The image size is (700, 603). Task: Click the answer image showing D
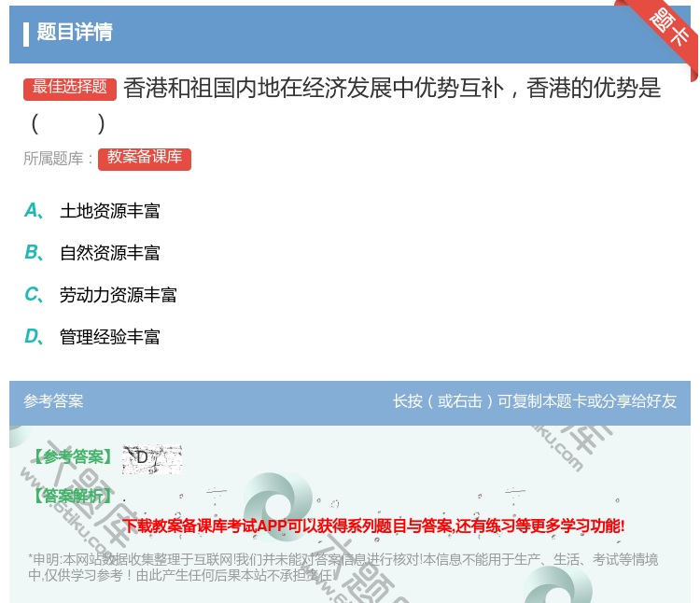pos(151,457)
